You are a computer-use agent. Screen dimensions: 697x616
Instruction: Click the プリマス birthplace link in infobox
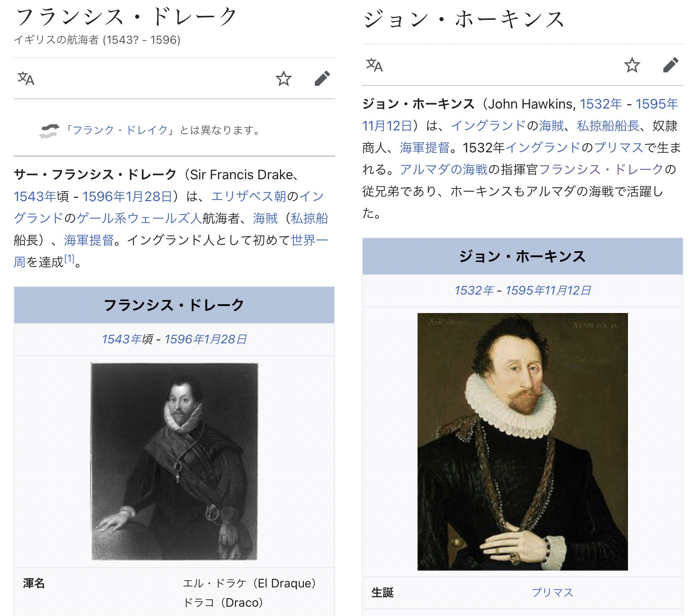[552, 592]
